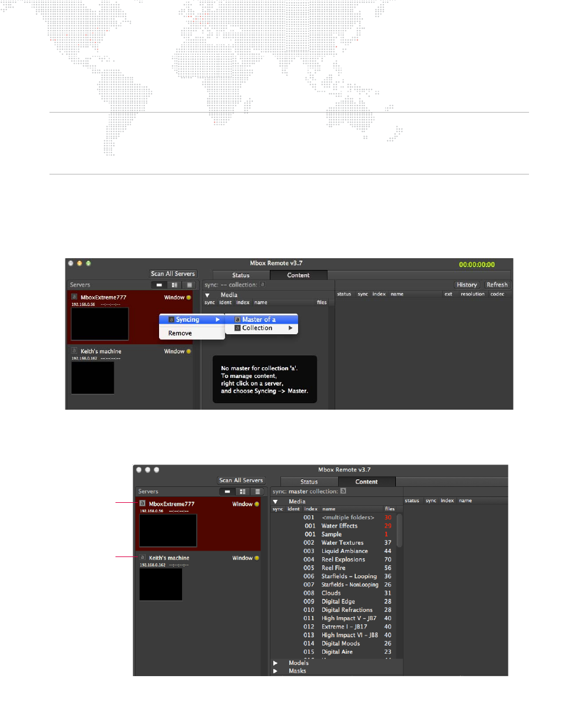Image resolution: width=562 pixels, height=728 pixels.
Task: Click sync collection 'a' icon, upper window
Action: 263,284
